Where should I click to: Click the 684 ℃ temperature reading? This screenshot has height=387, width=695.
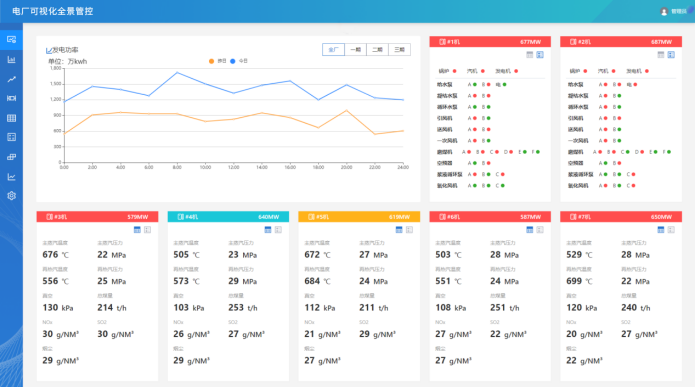tap(317, 281)
